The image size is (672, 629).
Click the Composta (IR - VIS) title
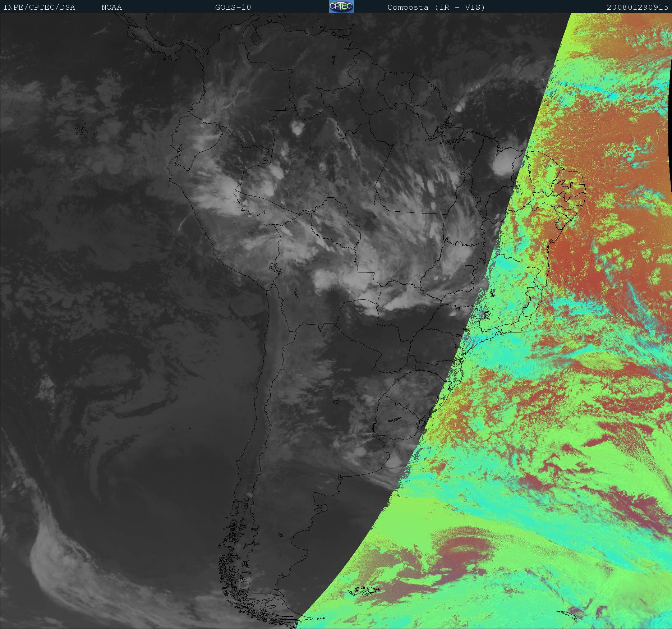[436, 7]
